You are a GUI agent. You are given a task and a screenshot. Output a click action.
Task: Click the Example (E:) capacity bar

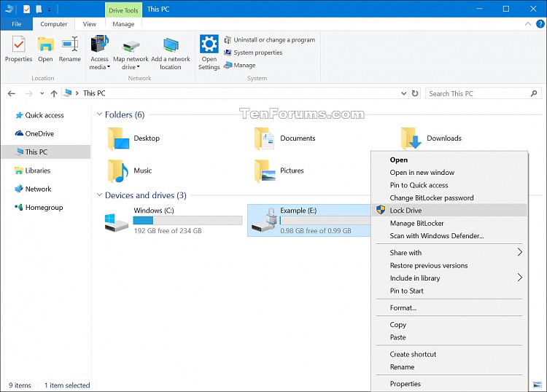pos(325,220)
